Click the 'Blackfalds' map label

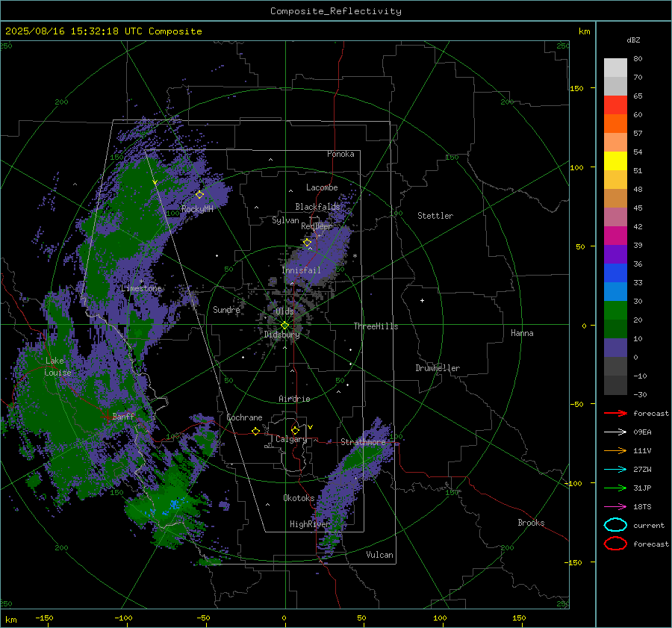tap(317, 207)
